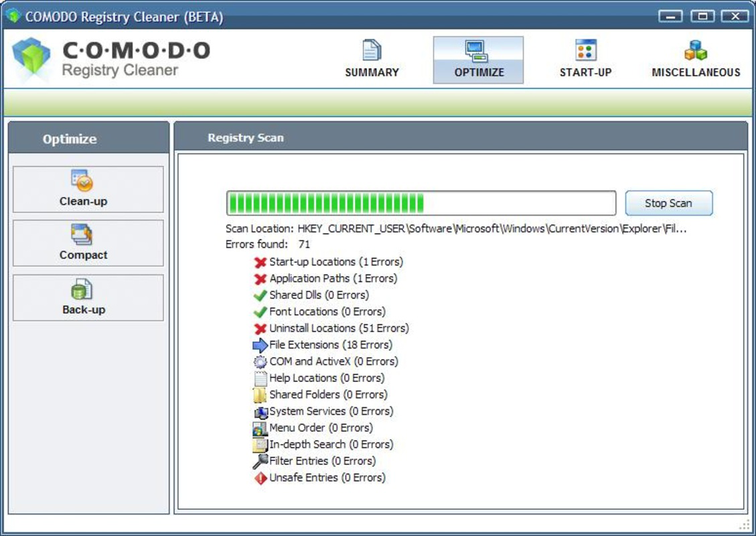Open the Back-up section

88,297
